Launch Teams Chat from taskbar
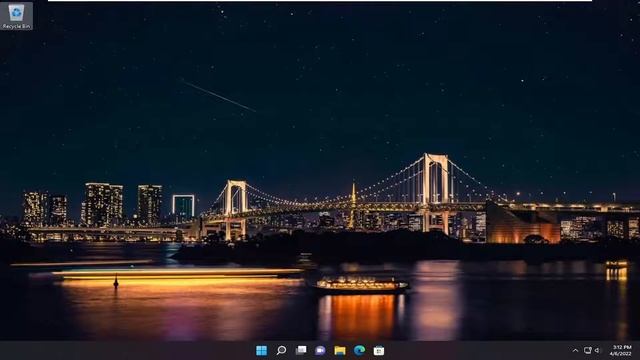 (320, 350)
